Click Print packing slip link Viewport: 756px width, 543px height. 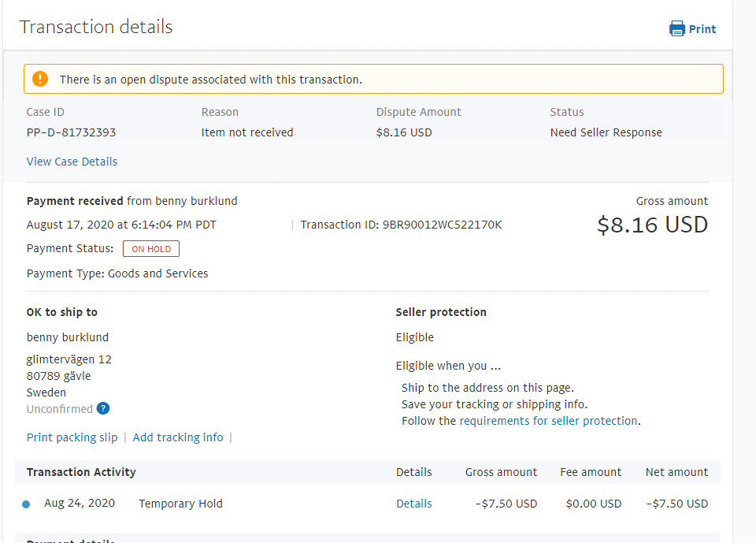coord(72,437)
